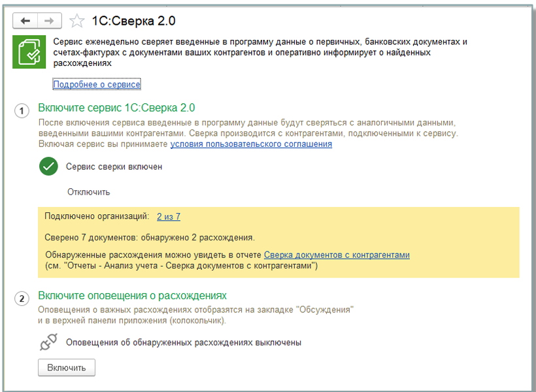Screen dimensions: 536x392
Task: Click 'Отключить' to disable the service
Action: click(x=88, y=192)
